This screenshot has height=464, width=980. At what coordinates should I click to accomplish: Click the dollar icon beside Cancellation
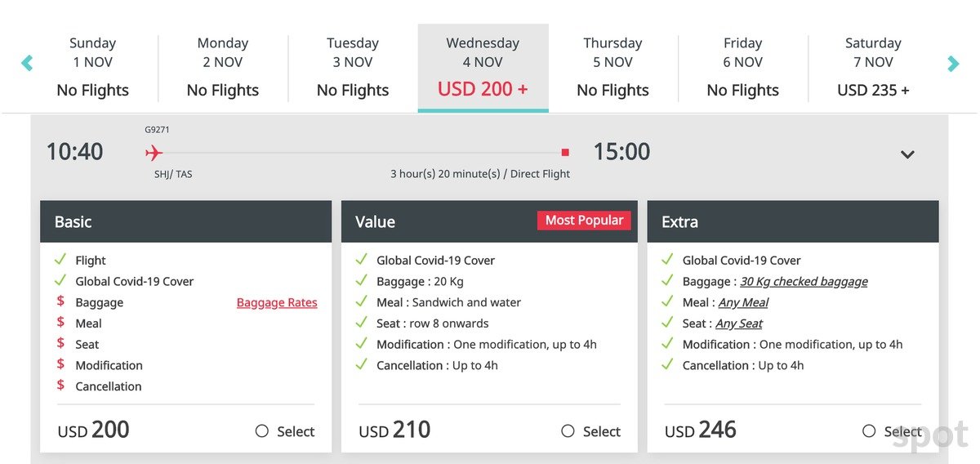pos(60,386)
